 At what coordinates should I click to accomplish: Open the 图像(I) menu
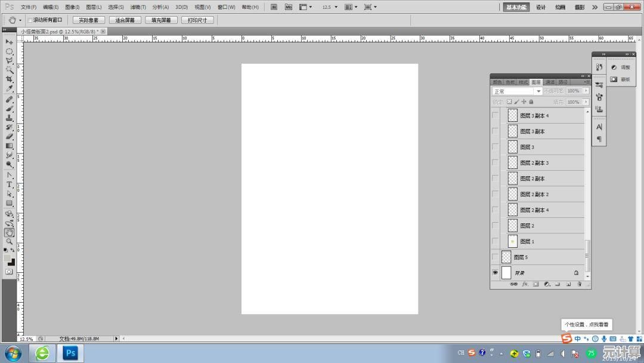click(72, 7)
